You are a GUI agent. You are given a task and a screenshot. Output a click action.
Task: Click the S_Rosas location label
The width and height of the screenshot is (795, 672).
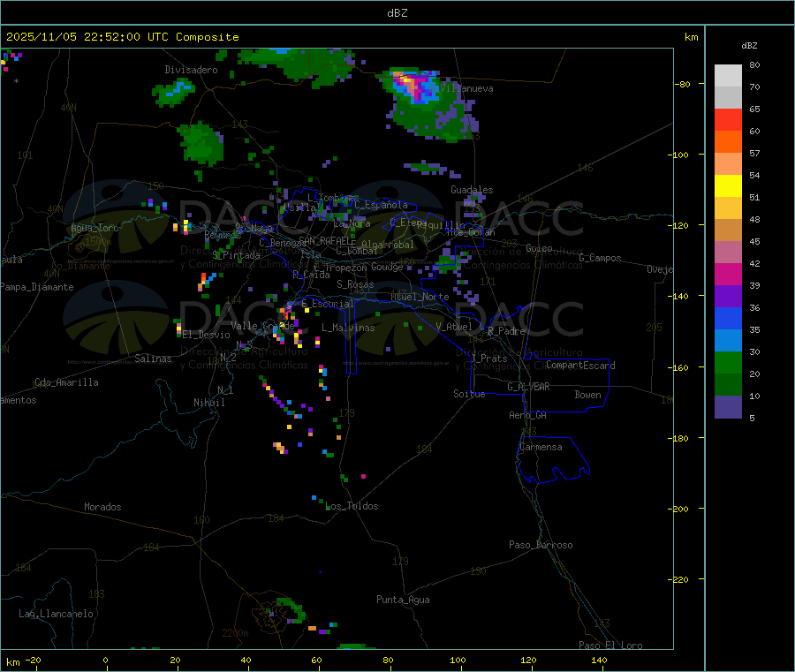tap(355, 285)
